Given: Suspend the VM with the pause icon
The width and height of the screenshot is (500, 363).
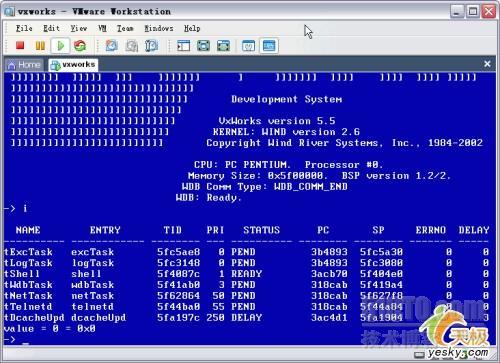Looking at the screenshot, I should (x=40, y=45).
